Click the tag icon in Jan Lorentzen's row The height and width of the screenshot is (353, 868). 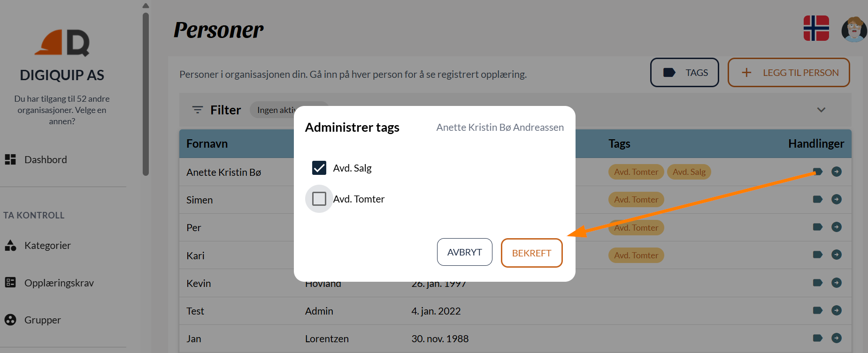click(x=818, y=338)
